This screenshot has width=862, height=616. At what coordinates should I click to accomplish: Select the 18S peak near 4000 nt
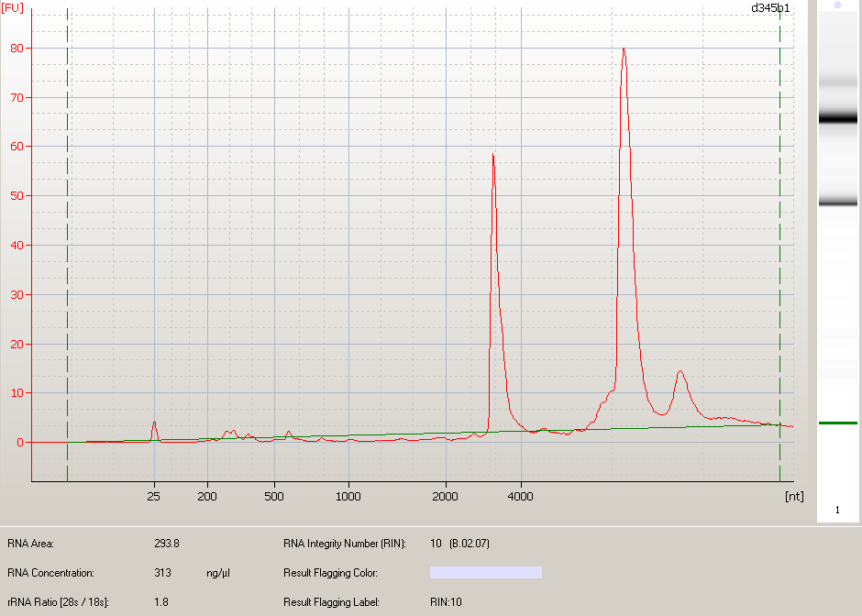[493, 158]
